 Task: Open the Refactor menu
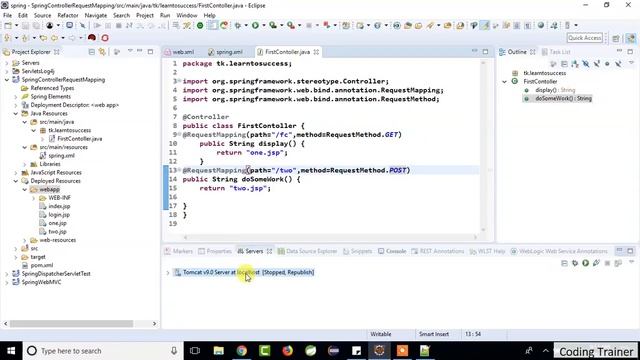[x=68, y=15]
